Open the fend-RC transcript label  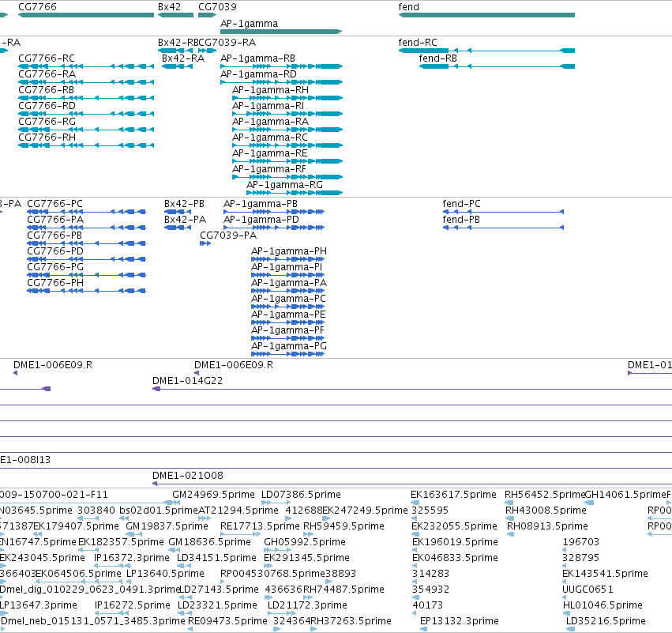(418, 43)
